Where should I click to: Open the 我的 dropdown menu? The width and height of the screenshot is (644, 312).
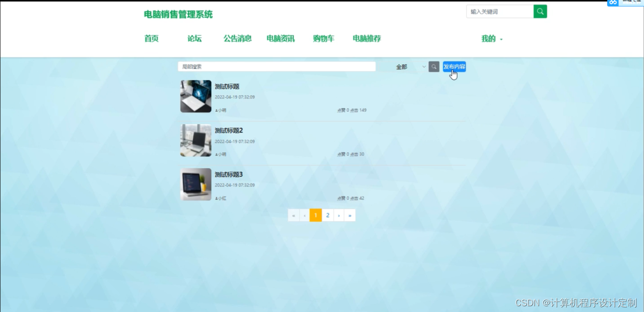pyautogui.click(x=491, y=39)
